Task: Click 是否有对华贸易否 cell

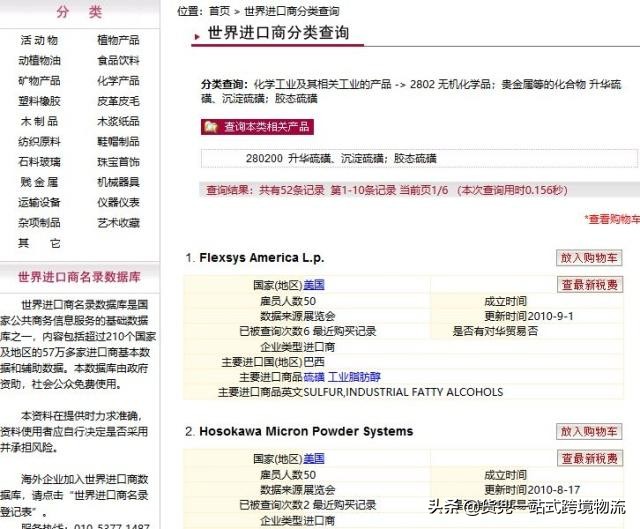Action: click(495, 331)
